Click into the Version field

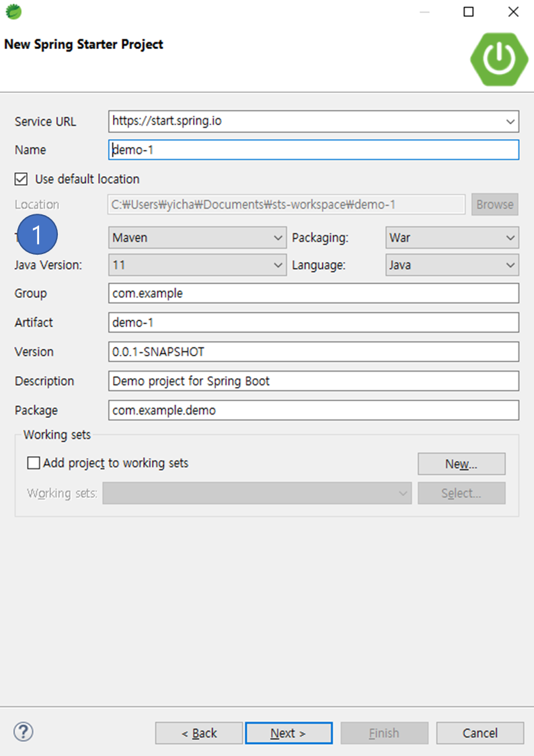[x=313, y=352]
